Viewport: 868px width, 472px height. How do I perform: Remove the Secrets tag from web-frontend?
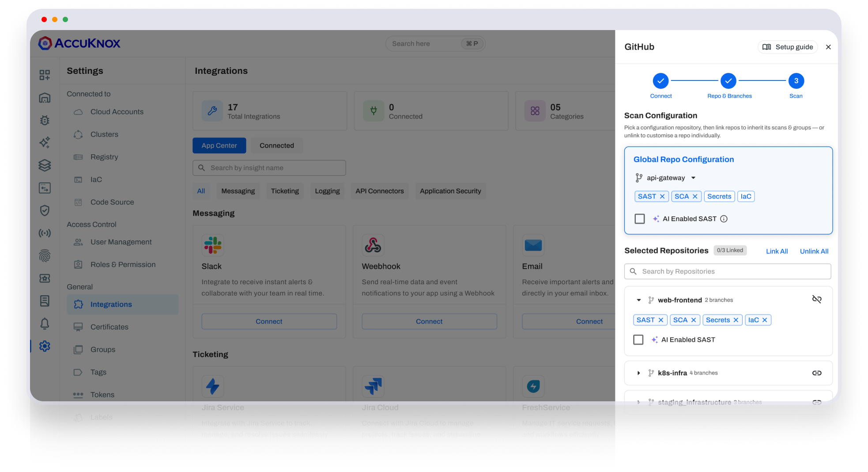(x=736, y=320)
